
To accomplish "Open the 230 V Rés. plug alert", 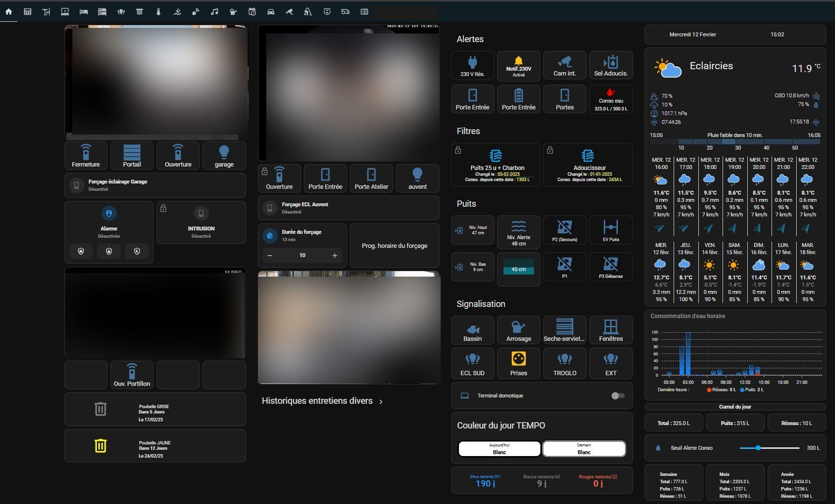I will coord(473,66).
